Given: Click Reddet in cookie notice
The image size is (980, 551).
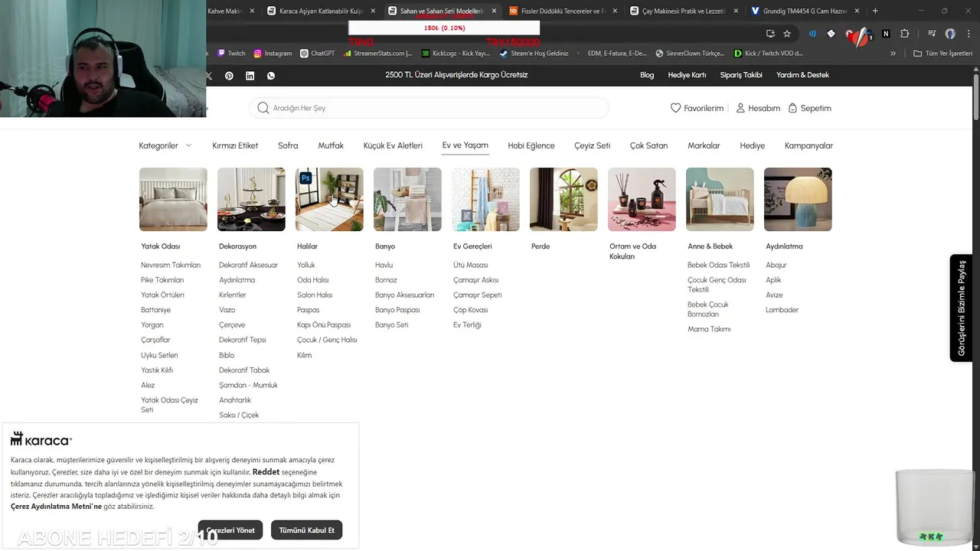Looking at the screenshot, I should coord(266,472).
